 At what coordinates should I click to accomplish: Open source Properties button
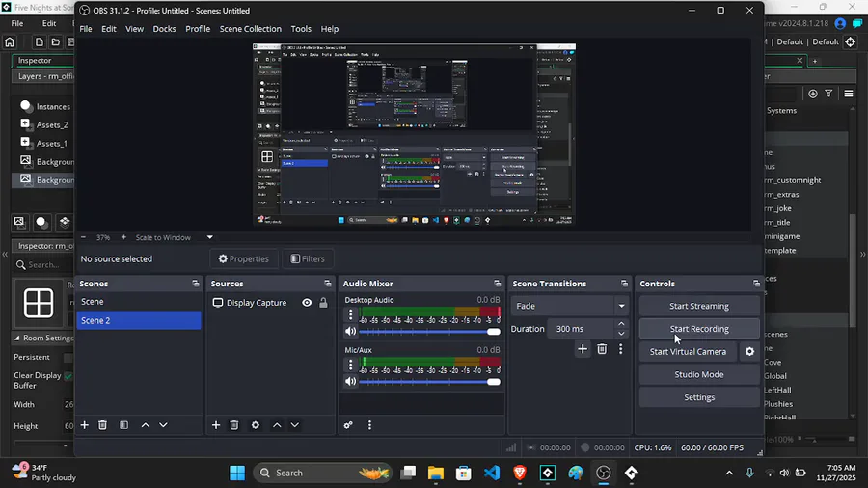[244, 258]
